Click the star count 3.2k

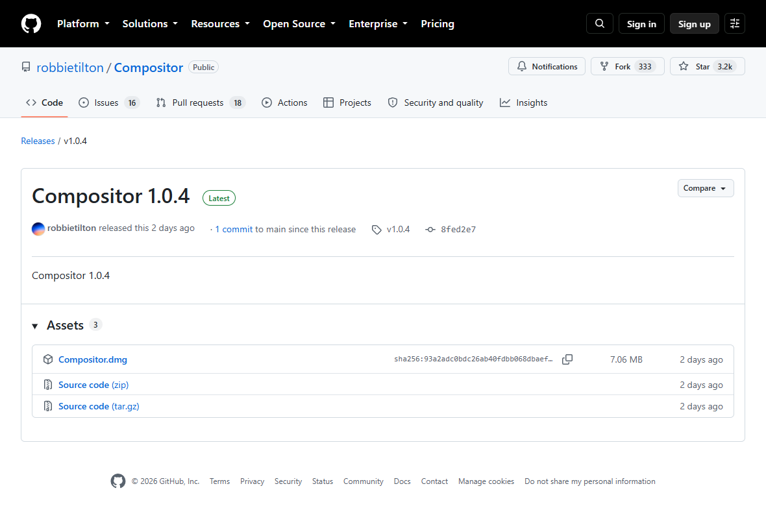coord(724,66)
